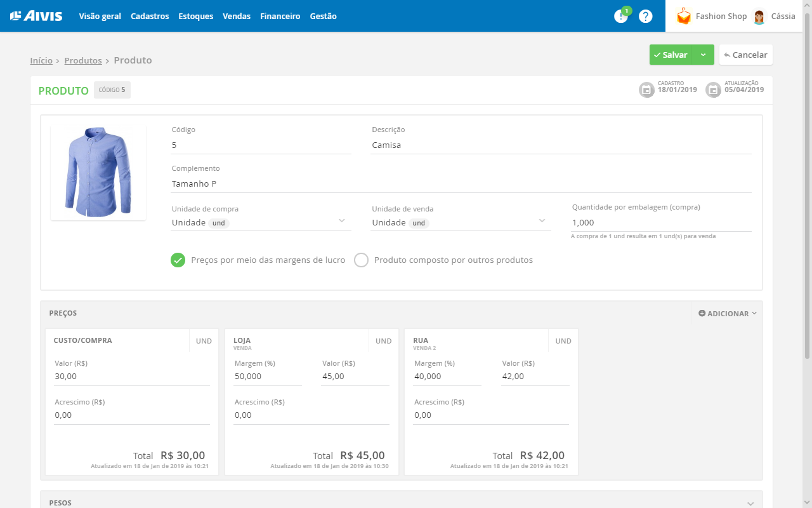Click the Cadastro date calendar icon
This screenshot has width=812, height=508.
pyautogui.click(x=646, y=90)
